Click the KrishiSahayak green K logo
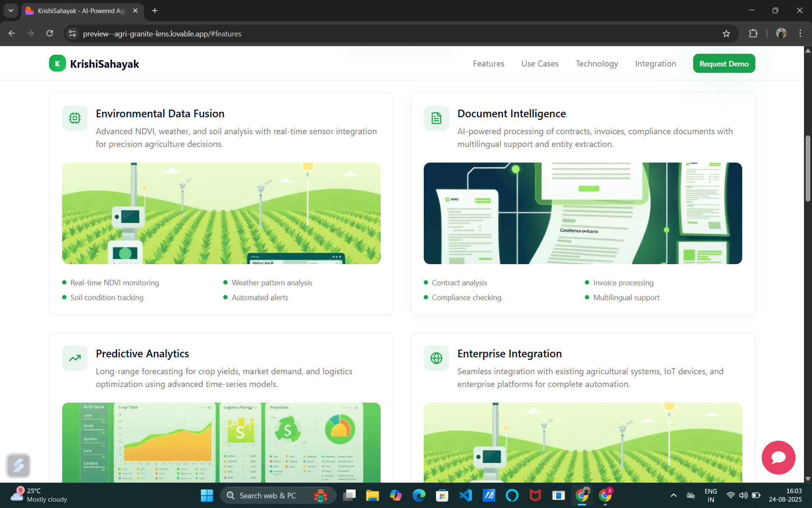Image resolution: width=812 pixels, height=508 pixels. (x=57, y=63)
